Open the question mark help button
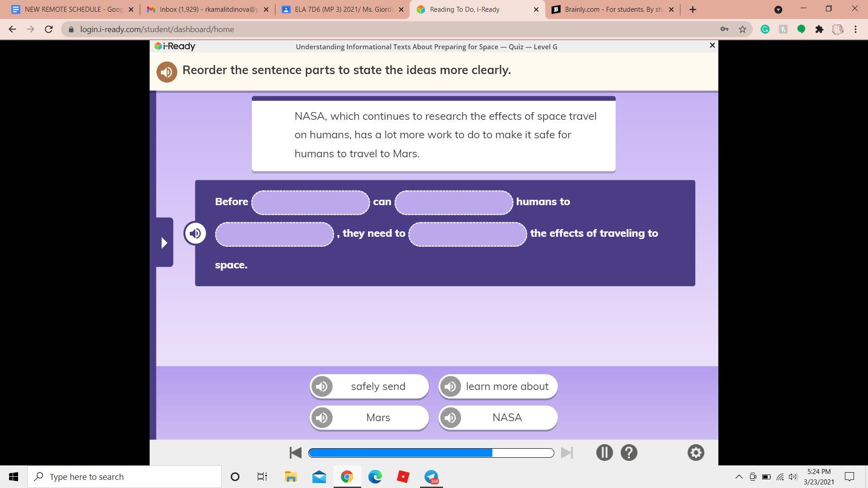 coord(629,453)
